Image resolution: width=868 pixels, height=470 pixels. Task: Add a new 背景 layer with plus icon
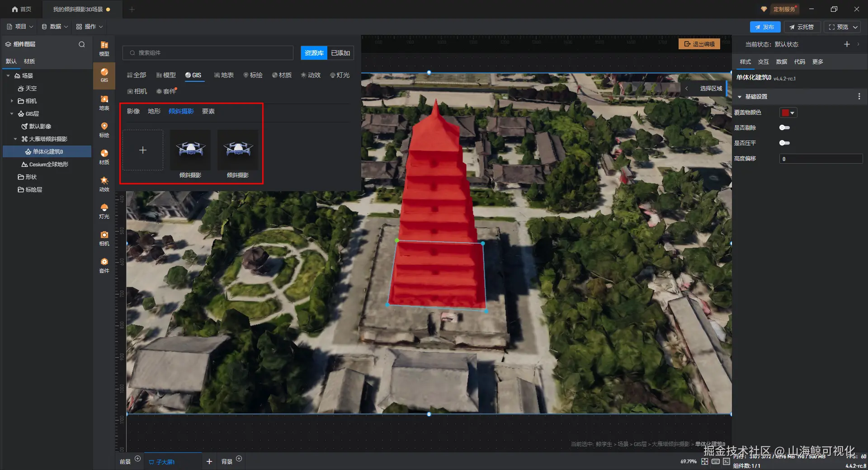click(x=239, y=459)
